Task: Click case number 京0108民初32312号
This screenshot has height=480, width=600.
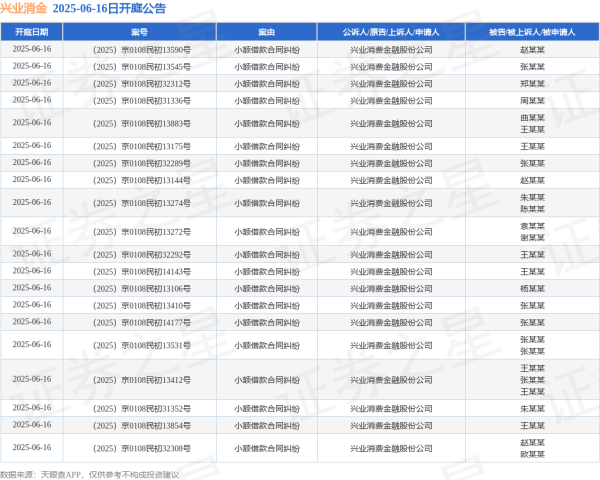Action: pos(156,83)
